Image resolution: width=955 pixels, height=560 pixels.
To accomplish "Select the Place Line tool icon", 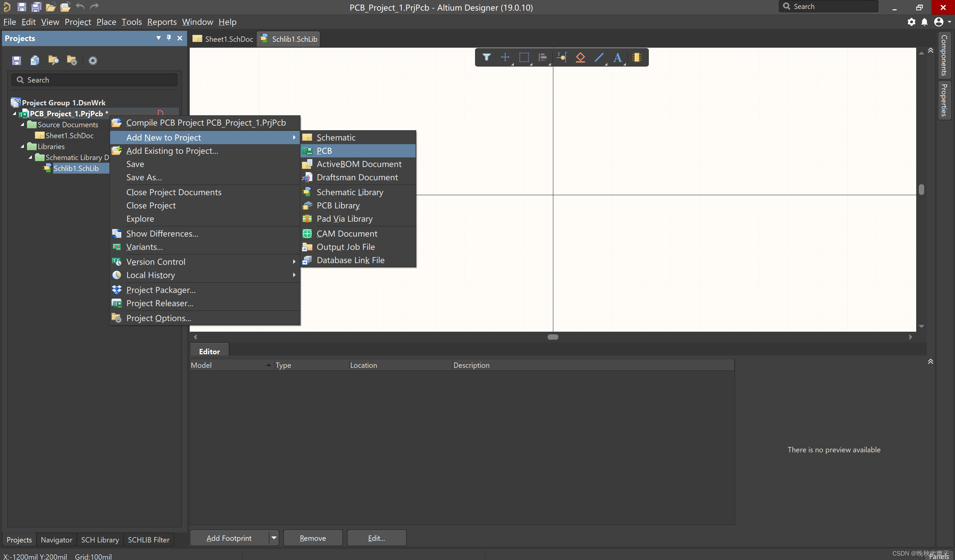I will tap(599, 58).
